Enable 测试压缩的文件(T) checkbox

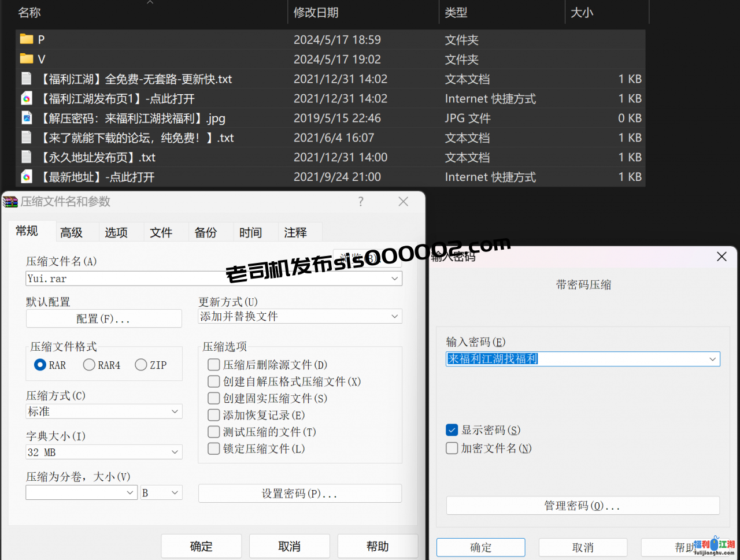pos(214,432)
